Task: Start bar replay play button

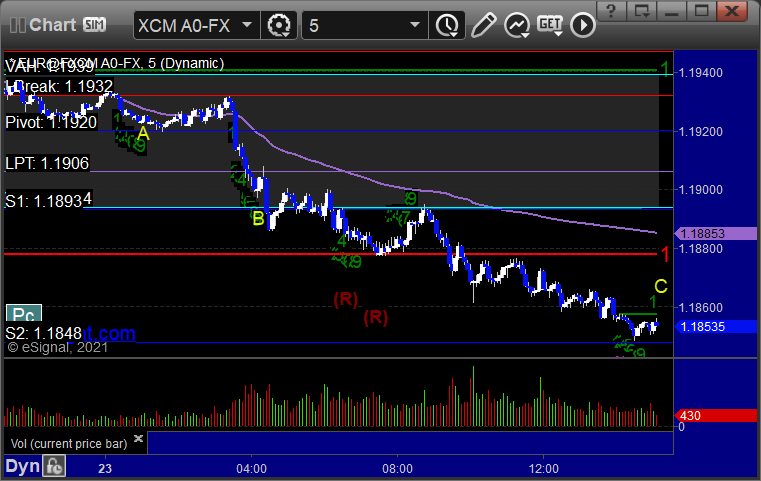Action: point(583,25)
